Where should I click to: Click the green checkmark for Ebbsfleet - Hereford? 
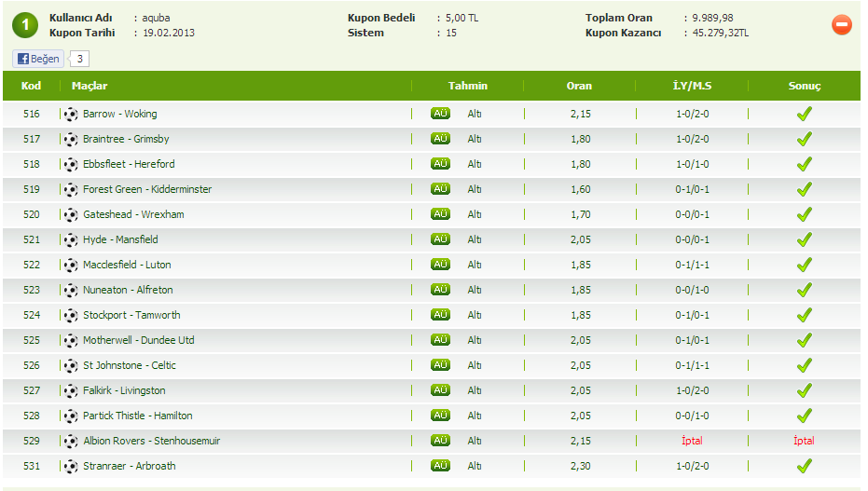coord(804,164)
